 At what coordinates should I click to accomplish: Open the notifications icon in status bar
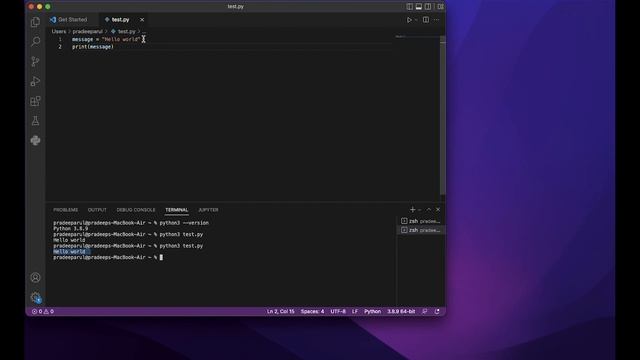coord(437,311)
